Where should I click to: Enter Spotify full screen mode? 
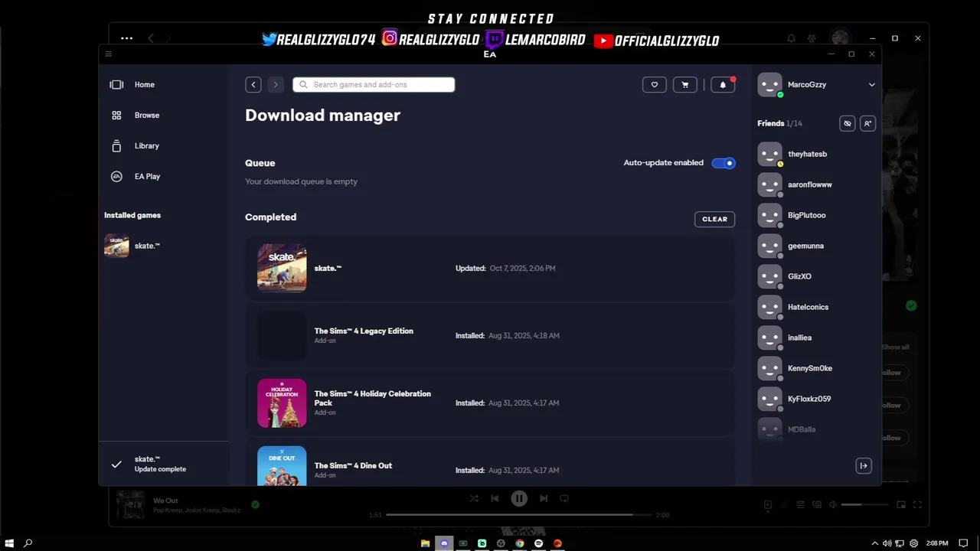pyautogui.click(x=917, y=505)
